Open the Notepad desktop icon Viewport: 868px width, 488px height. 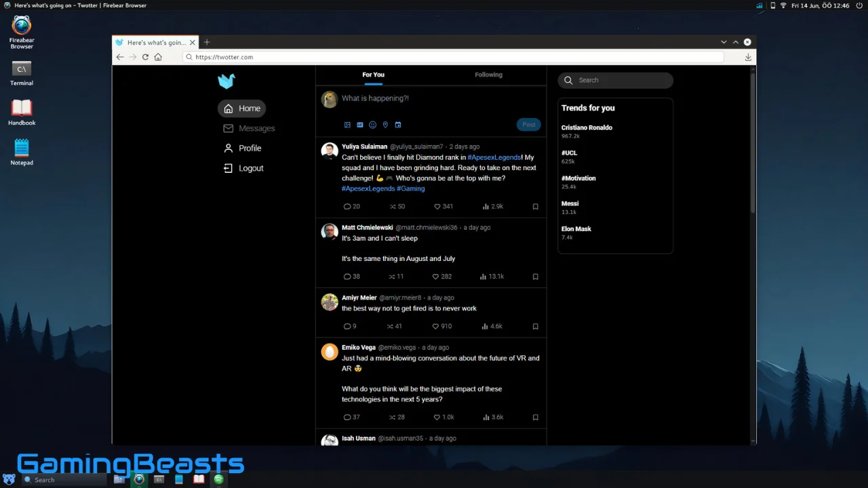coord(21,152)
